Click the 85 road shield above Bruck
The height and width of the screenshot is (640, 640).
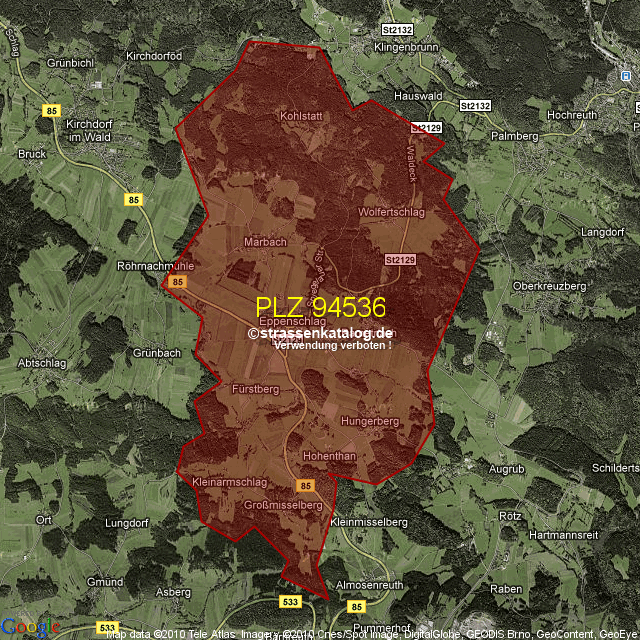pos(52,112)
